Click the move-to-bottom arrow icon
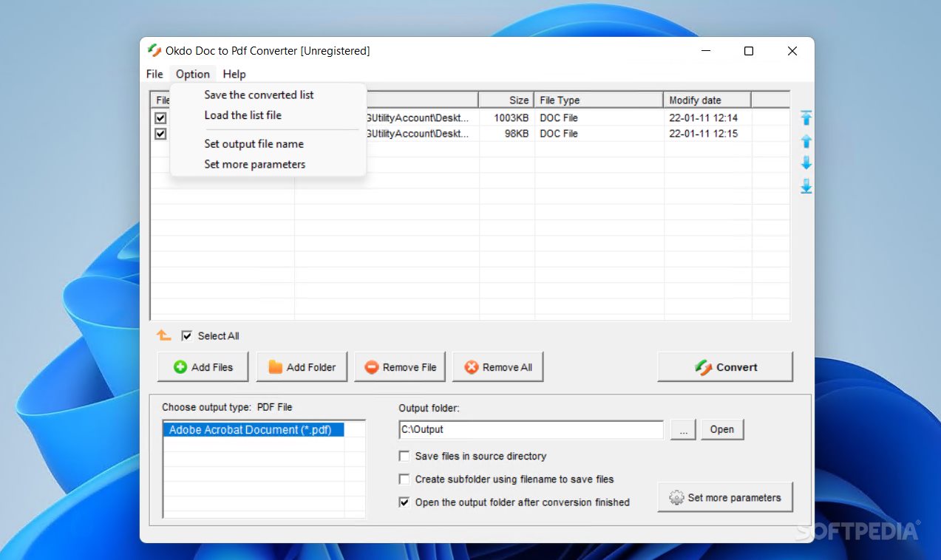This screenshot has height=560, width=941. click(x=806, y=186)
